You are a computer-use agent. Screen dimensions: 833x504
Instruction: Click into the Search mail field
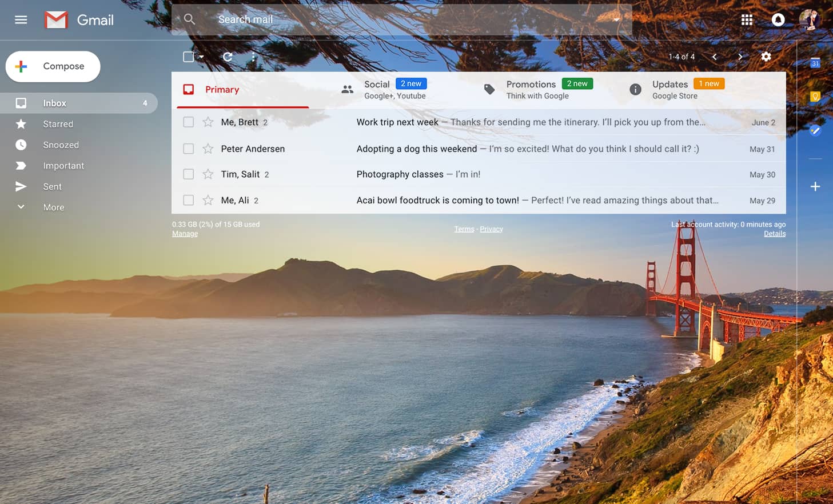tap(400, 20)
